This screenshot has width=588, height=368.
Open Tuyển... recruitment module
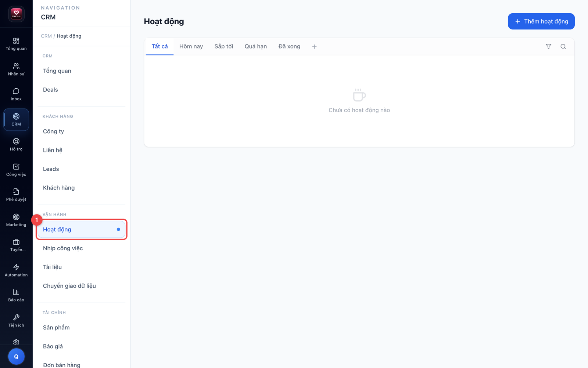pos(16,245)
